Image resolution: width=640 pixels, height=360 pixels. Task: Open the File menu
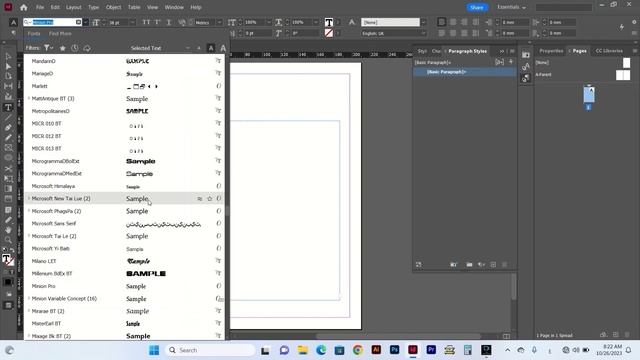point(40,7)
